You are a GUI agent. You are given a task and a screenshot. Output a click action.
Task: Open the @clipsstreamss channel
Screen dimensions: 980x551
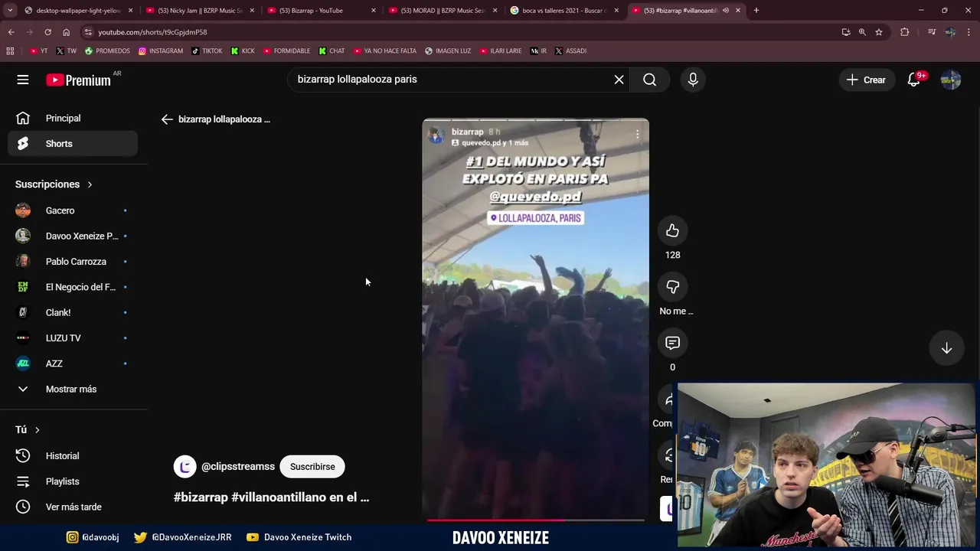(x=237, y=467)
